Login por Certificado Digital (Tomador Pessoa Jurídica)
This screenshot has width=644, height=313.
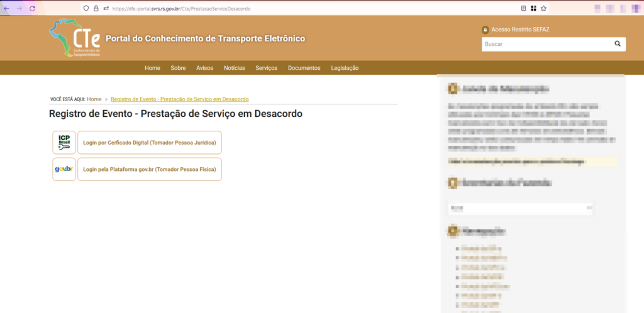point(149,143)
